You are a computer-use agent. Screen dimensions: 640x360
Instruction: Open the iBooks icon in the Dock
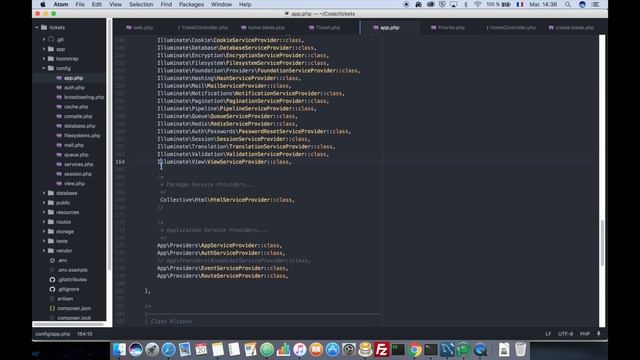click(x=316, y=350)
